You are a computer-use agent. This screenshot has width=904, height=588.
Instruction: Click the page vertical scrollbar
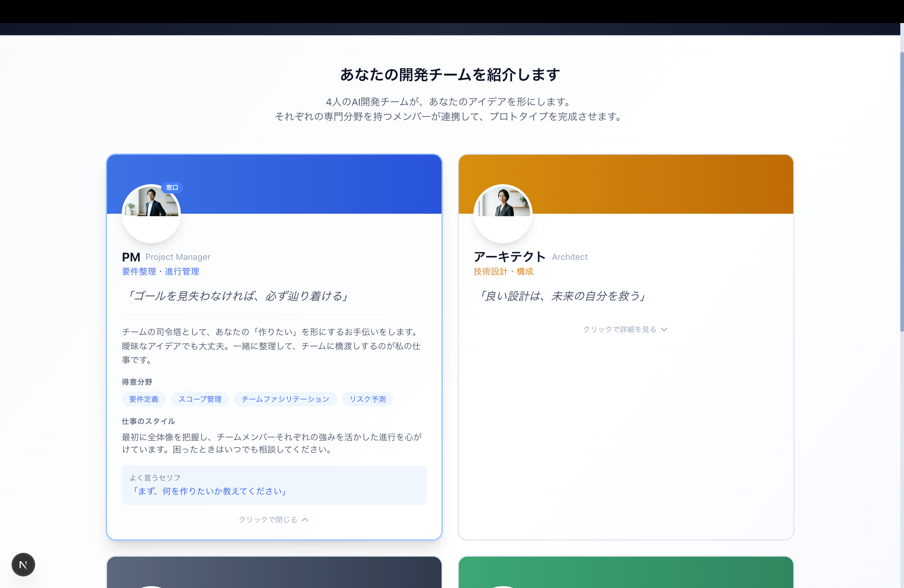(902, 190)
